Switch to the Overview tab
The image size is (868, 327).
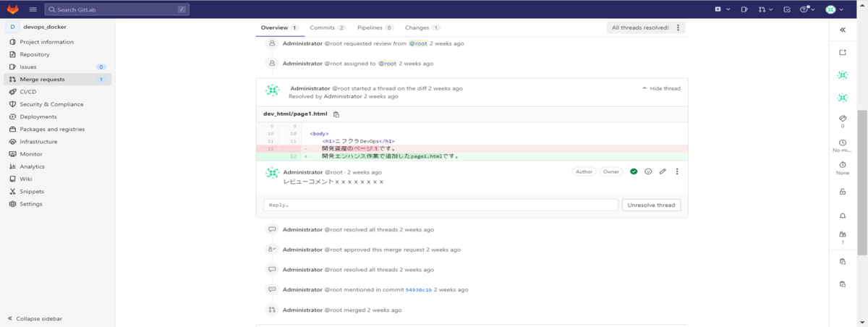pyautogui.click(x=280, y=27)
